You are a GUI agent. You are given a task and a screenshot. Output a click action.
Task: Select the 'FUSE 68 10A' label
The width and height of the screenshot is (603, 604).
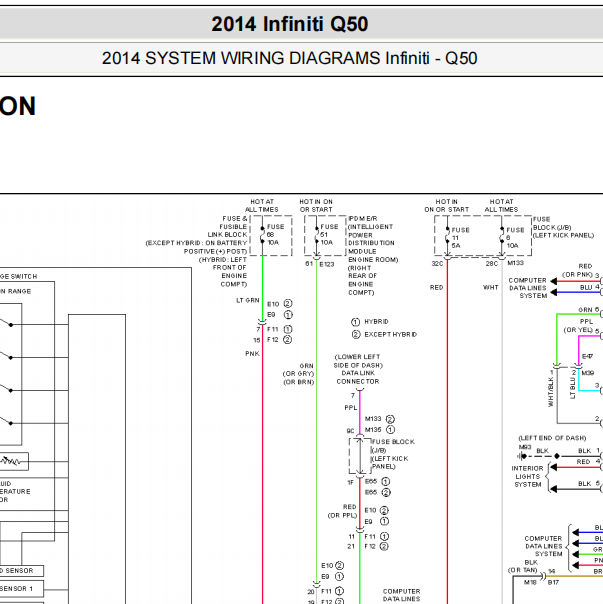coord(275,235)
